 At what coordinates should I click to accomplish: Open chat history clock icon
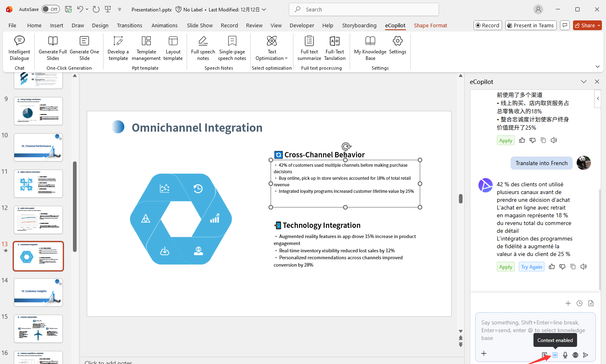[580, 303]
